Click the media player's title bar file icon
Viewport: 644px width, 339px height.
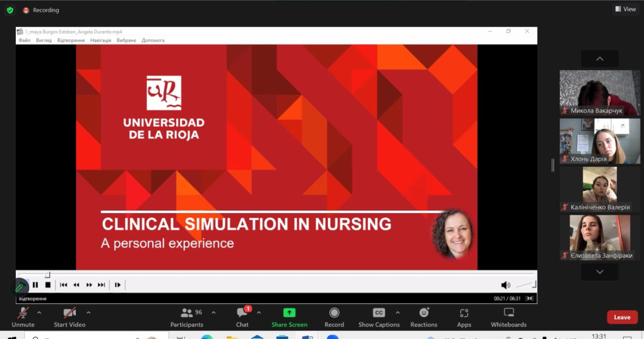tap(19, 32)
